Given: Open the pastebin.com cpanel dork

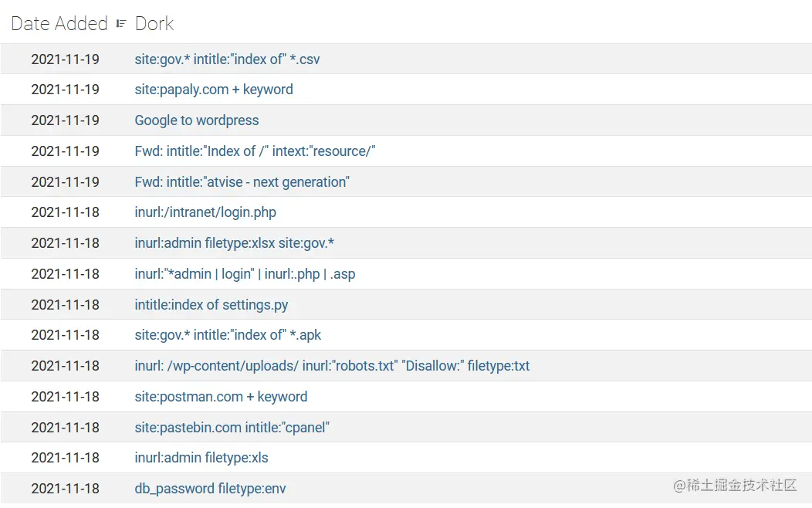Looking at the screenshot, I should pos(232,428).
